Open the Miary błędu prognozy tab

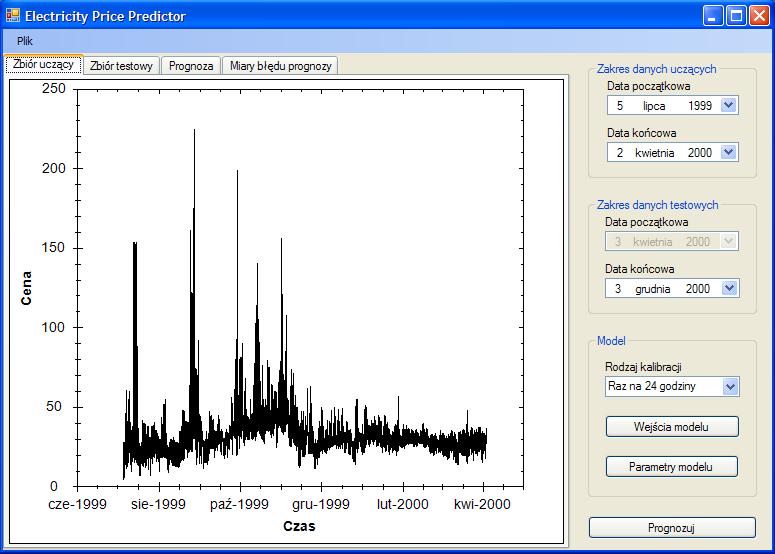point(280,66)
